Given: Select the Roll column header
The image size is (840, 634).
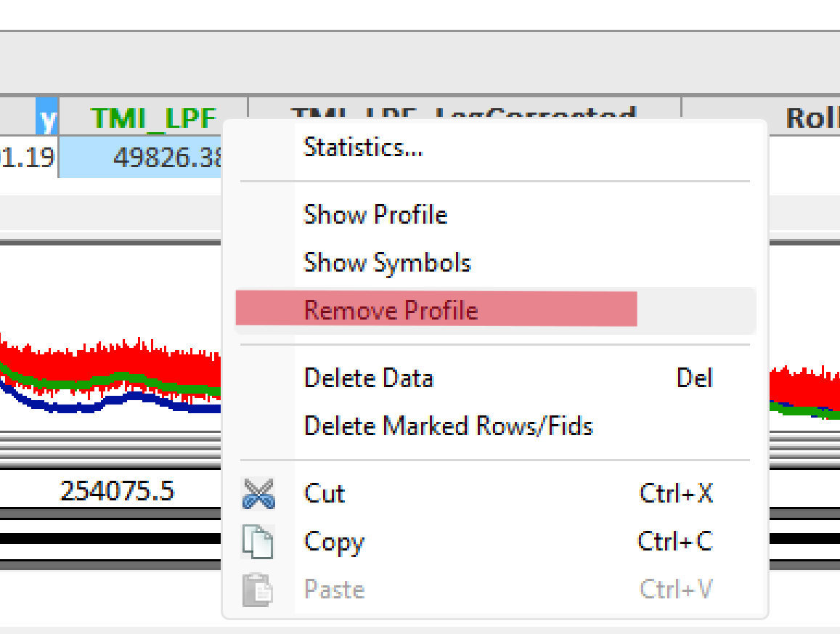Looking at the screenshot, I should click(x=808, y=118).
